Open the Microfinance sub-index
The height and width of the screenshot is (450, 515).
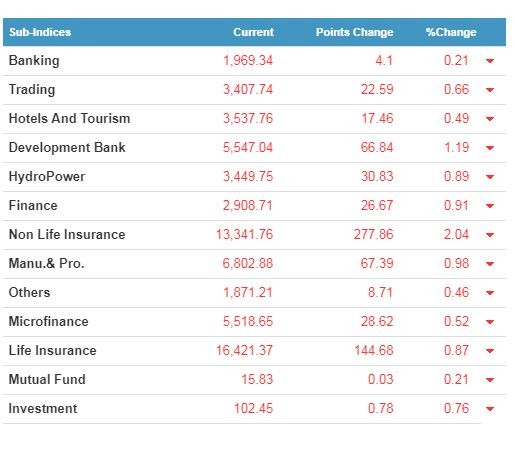click(x=49, y=321)
